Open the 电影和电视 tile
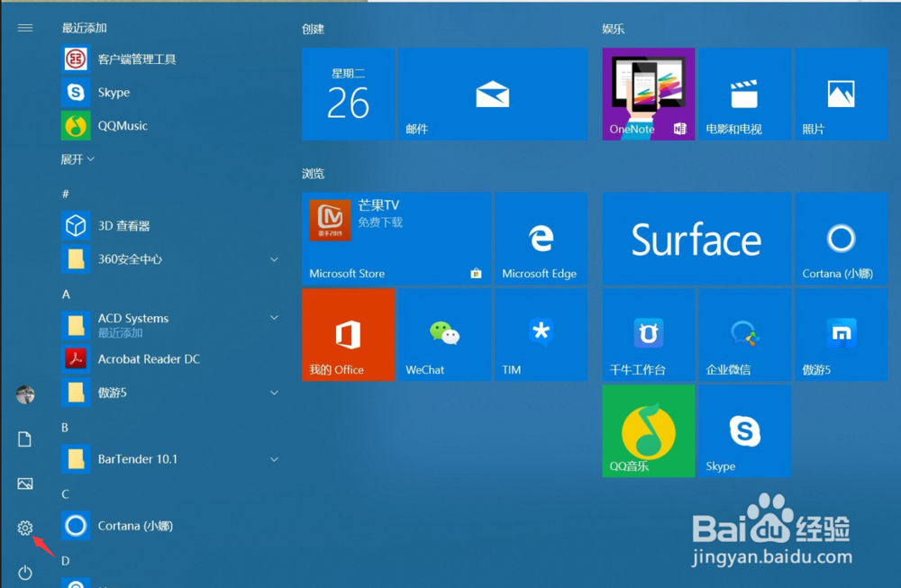Screen dimensions: 901x588 click(745, 95)
